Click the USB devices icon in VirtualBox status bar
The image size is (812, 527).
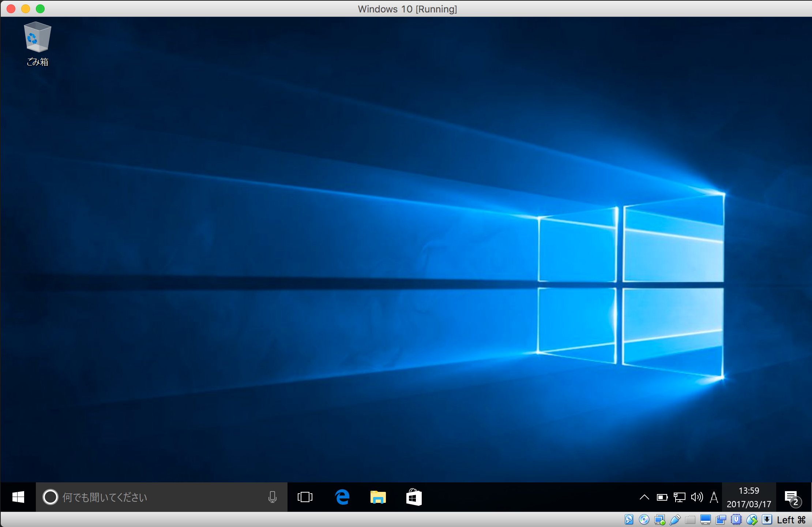[x=675, y=519]
